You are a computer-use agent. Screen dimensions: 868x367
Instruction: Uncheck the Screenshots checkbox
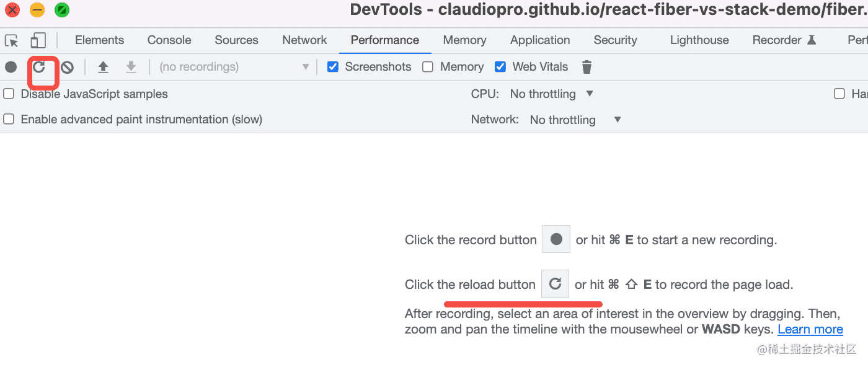333,67
